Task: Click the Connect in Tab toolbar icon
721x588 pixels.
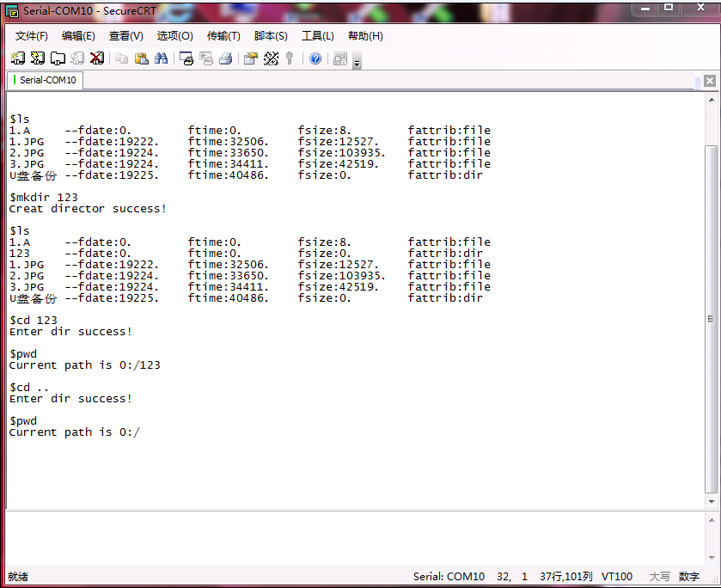Action: click(58, 58)
